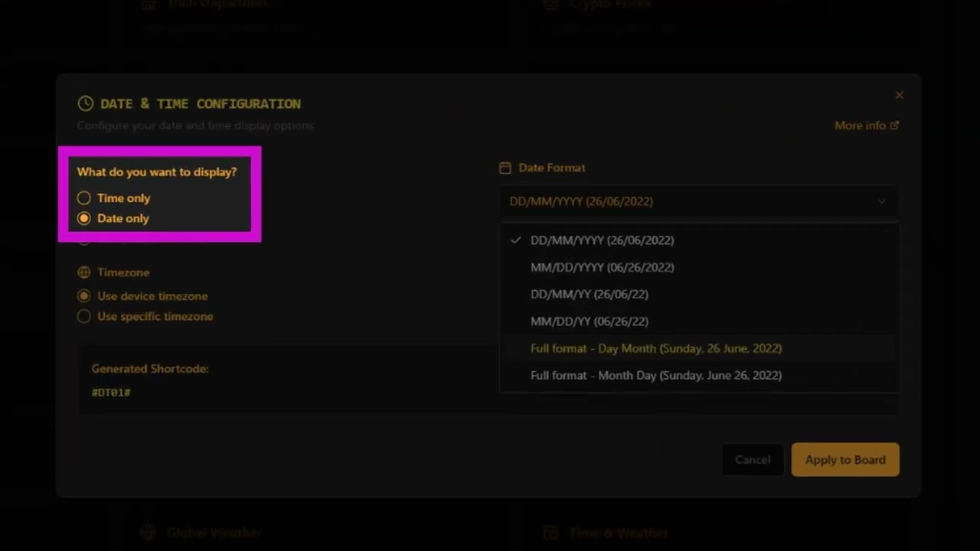Pick MM/DD/YY (06/26/22) format option
Screen dimensions: 980x551
[x=699, y=321]
